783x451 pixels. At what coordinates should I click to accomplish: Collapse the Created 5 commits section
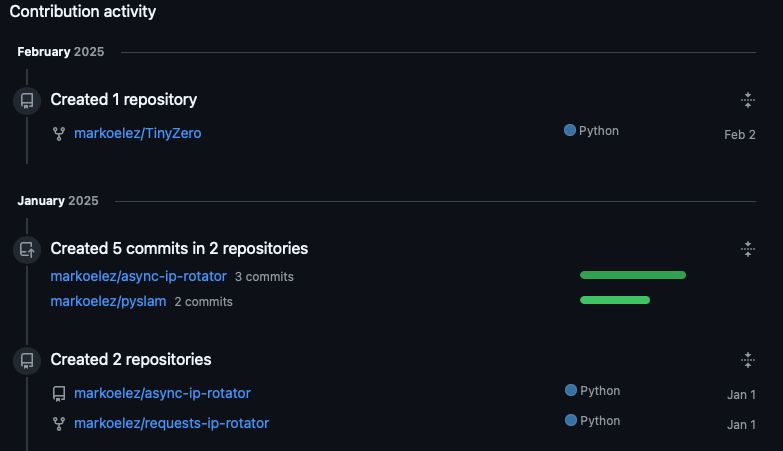tap(748, 249)
